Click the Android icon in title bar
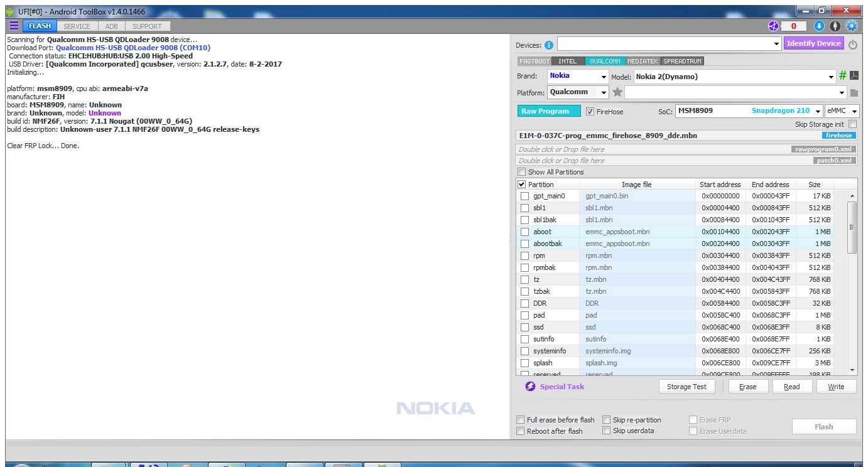This screenshot has width=868, height=467. [x=10, y=11]
